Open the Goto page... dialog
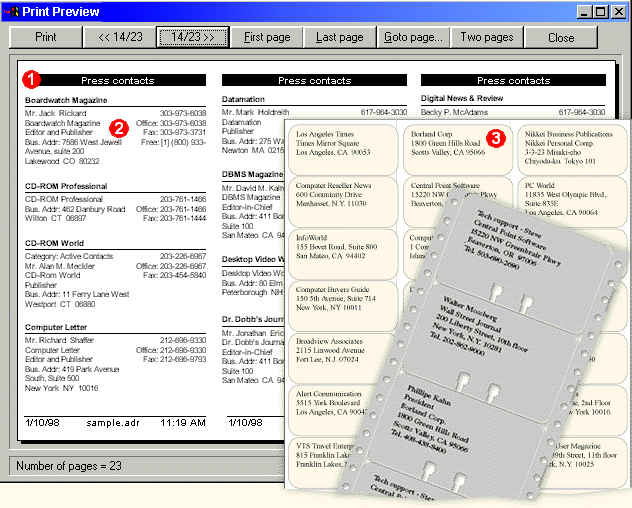This screenshot has width=632, height=508. [413, 37]
